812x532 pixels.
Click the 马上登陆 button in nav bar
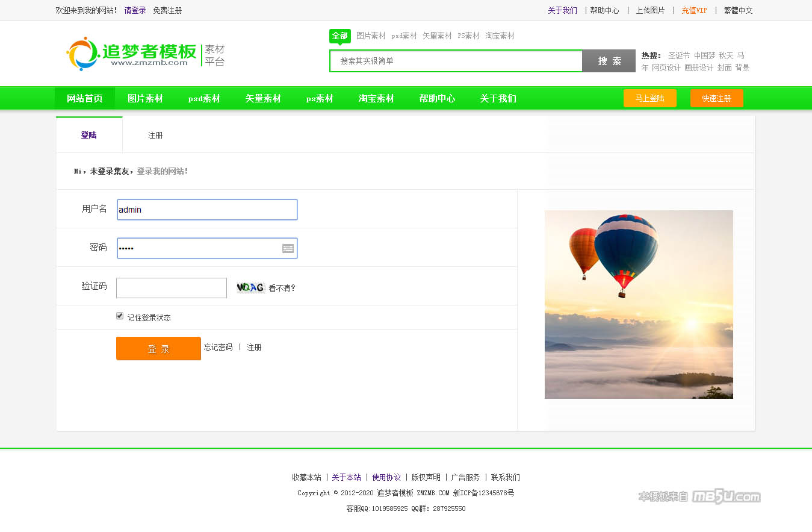click(649, 98)
